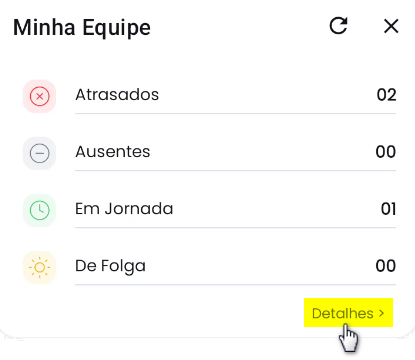This screenshot has height=360, width=415.
Task: Click the Em Jornada count 01
Action: [388, 209]
